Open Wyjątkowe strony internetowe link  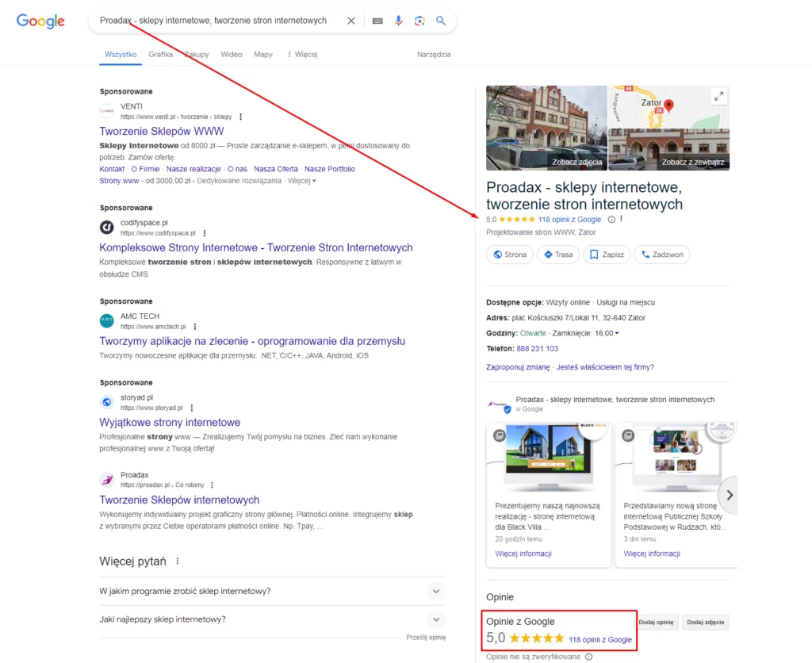170,423
